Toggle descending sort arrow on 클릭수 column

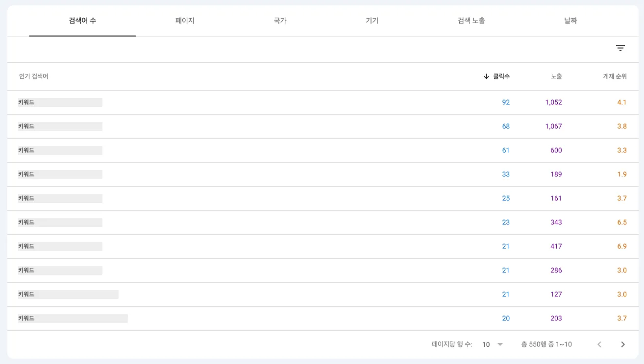tap(485, 76)
